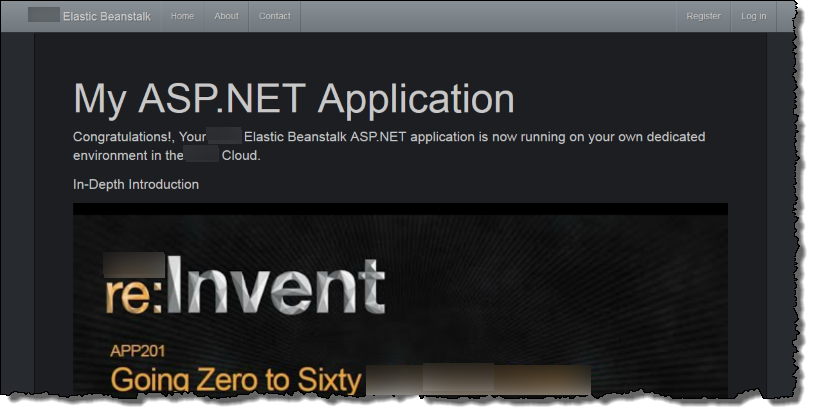Click the blurred block above re:Invent
Image resolution: width=815 pixels, height=414 pixels.
click(x=134, y=262)
